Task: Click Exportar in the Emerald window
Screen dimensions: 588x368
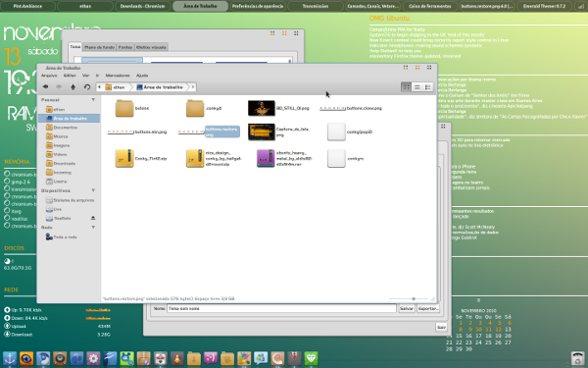Action: click(428, 308)
